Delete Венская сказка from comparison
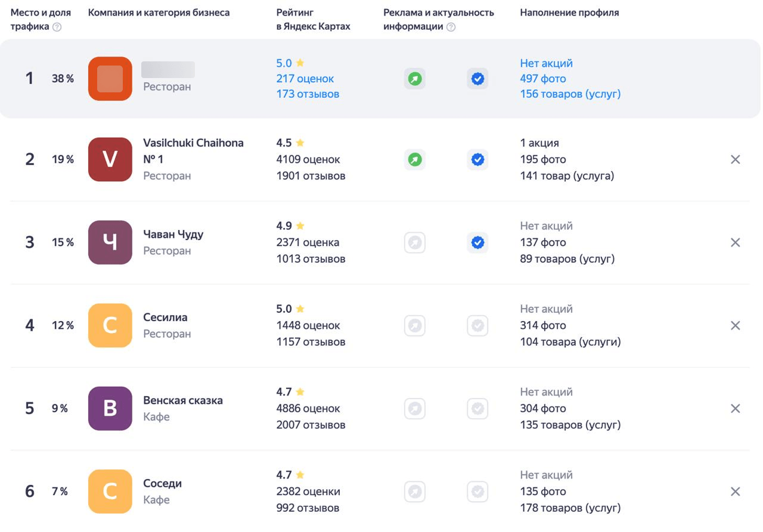 (736, 409)
